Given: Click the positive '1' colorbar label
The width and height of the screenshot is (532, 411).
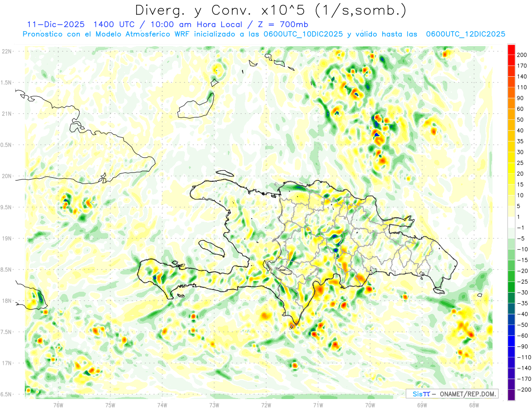Looking at the screenshot, I should pyautogui.click(x=519, y=217).
